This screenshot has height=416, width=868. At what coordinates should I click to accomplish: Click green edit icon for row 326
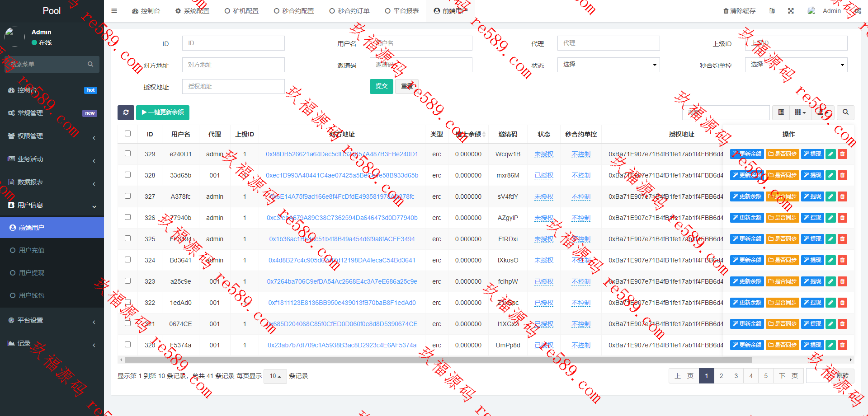point(831,218)
